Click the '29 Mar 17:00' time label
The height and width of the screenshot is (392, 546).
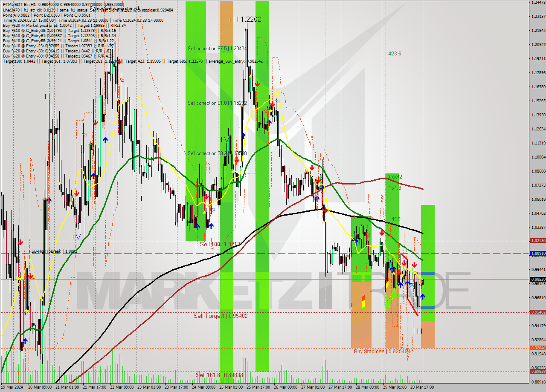(x=423, y=387)
